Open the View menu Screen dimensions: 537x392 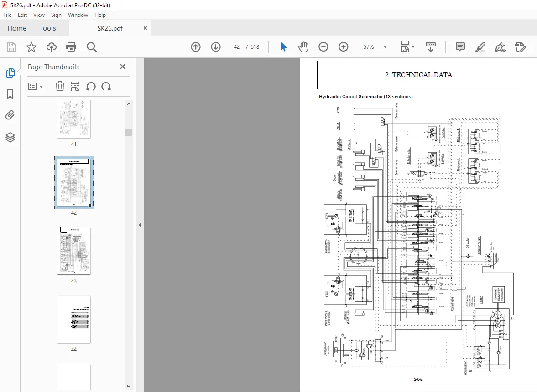[39, 15]
